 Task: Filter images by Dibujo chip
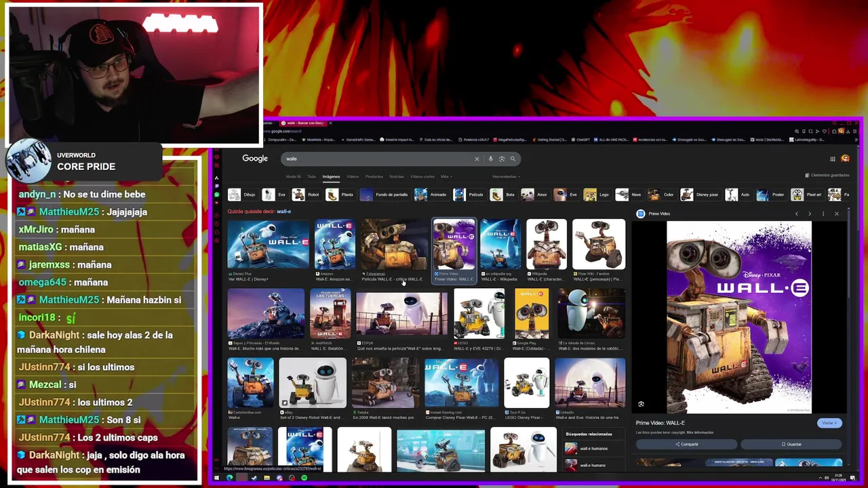pyautogui.click(x=243, y=195)
